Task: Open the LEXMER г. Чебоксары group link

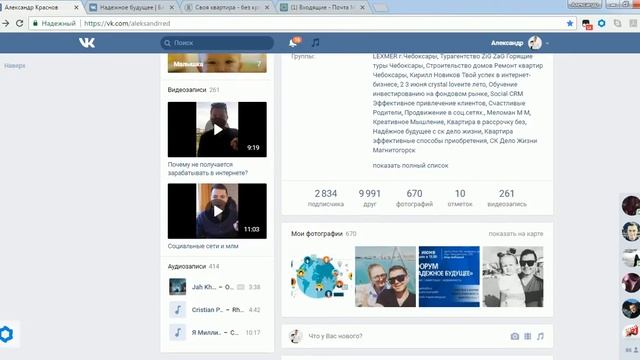Action: point(404,56)
